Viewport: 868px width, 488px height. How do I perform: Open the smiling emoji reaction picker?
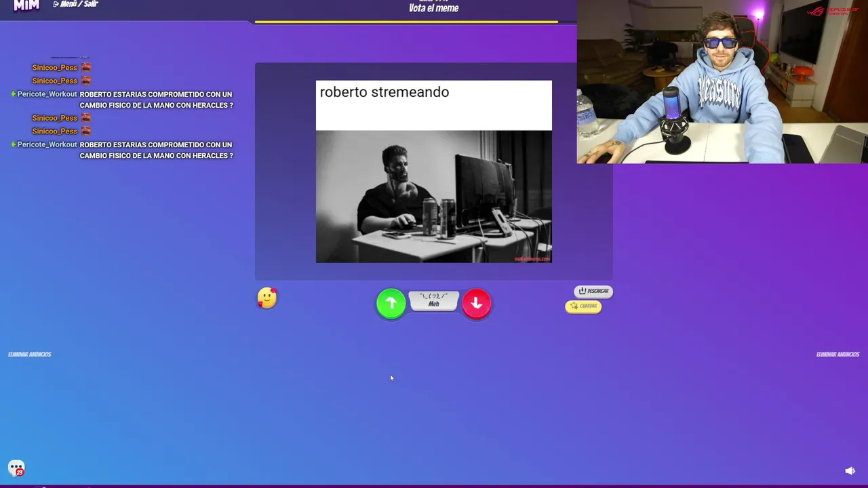[x=267, y=298]
